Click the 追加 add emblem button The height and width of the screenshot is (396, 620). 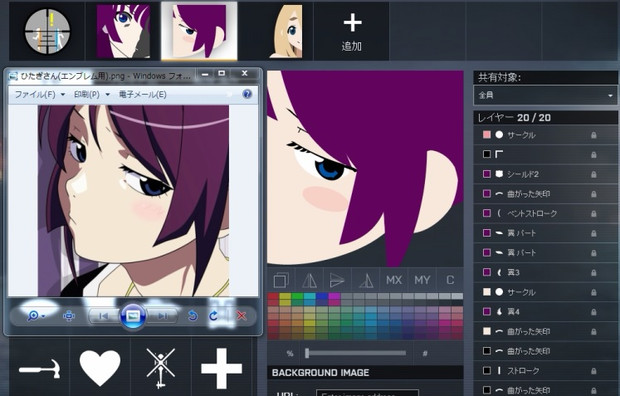point(352,32)
